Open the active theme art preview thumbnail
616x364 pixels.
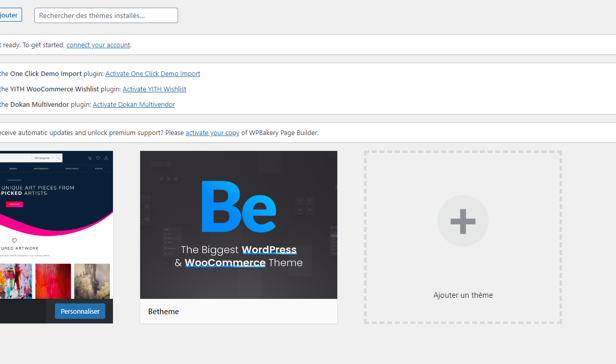(56, 225)
